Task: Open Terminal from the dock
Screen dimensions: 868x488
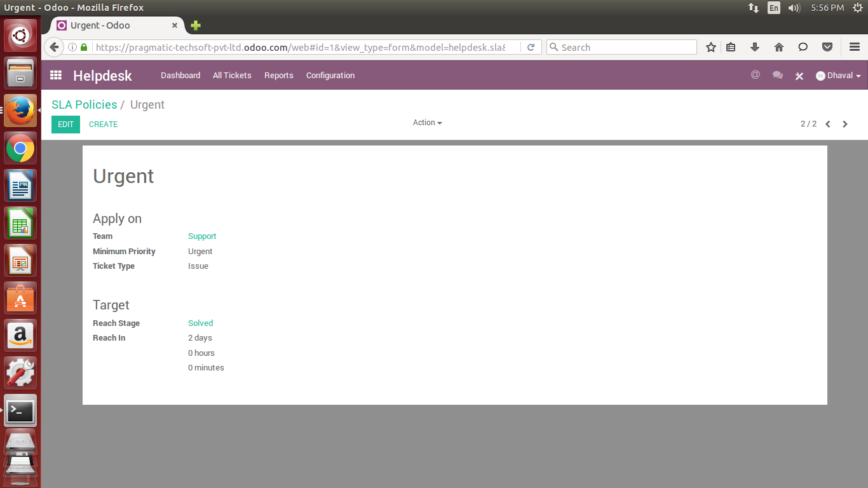Action: point(20,410)
